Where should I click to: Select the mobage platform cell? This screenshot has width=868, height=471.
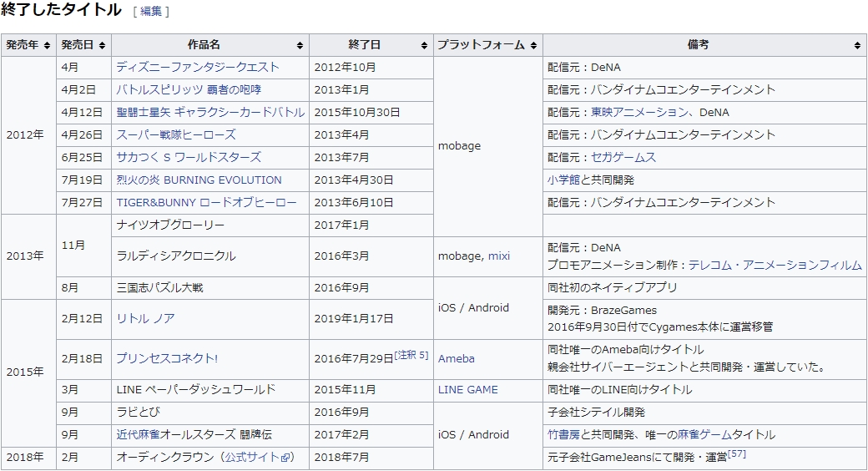click(x=487, y=146)
